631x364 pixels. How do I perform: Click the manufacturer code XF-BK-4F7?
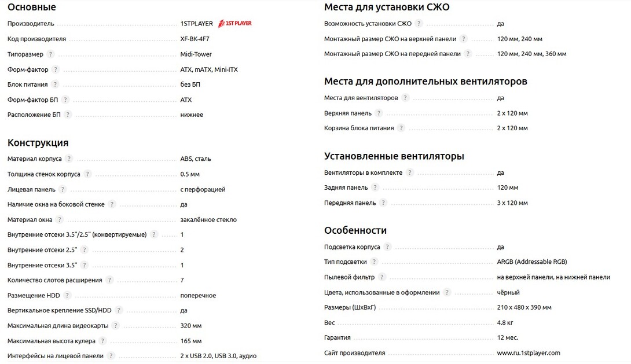coord(196,39)
